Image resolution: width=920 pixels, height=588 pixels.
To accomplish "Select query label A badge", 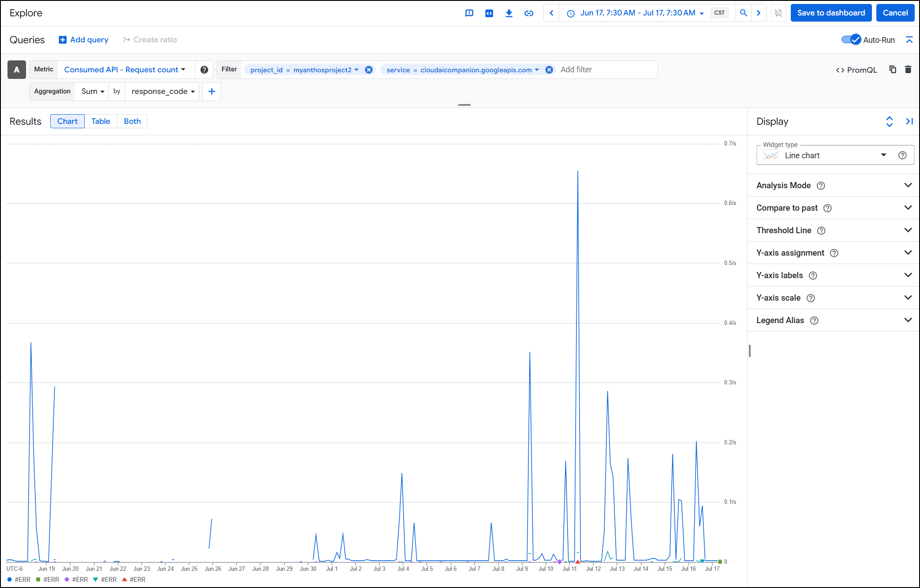I will tap(17, 70).
